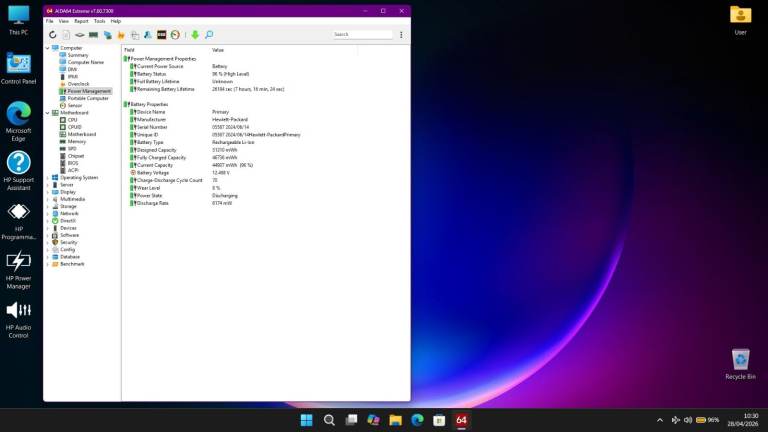Viewport: 768px width, 432px height.
Task: Open the View menu
Action: coord(64,21)
